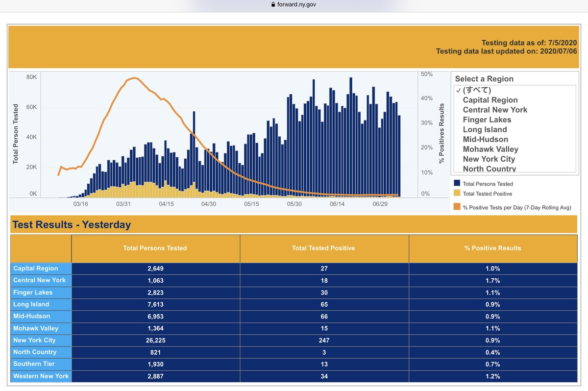
Task: Click the 1.7% positive results cell
Action: tap(493, 280)
